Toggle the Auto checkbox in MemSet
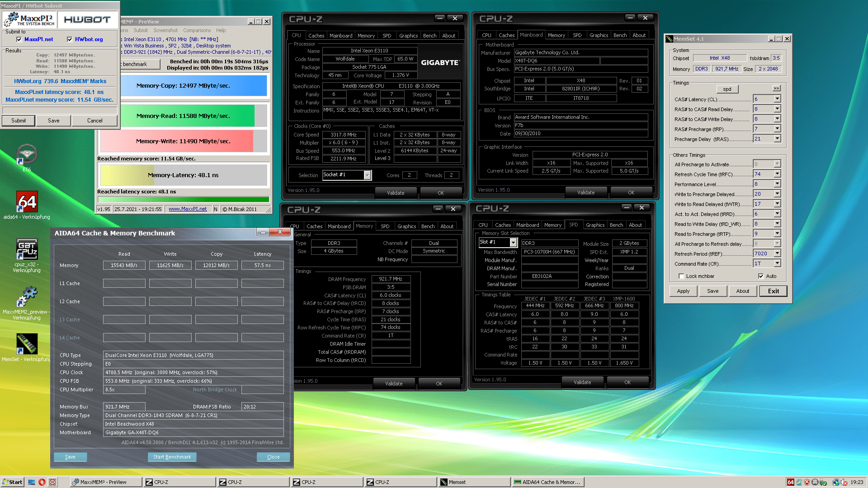The image size is (868, 488). [761, 276]
